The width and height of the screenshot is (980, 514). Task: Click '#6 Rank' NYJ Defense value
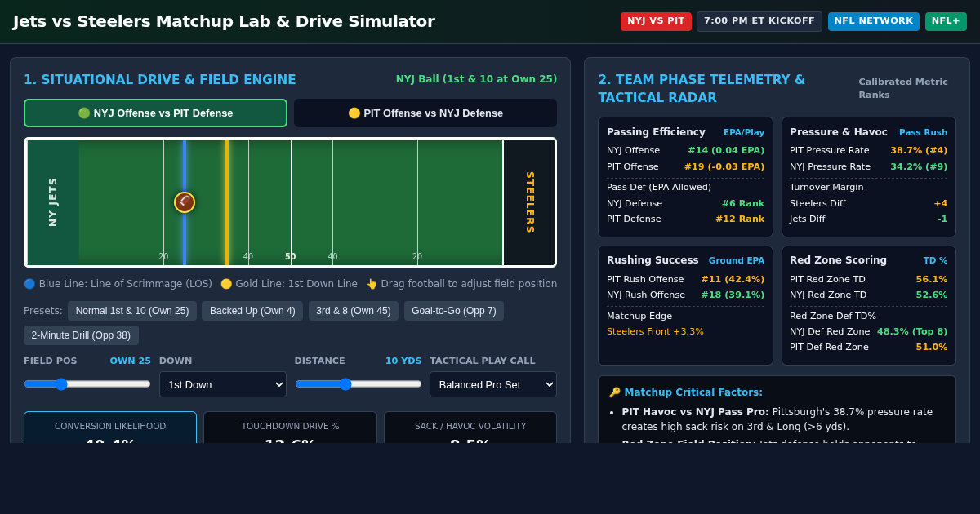743,204
